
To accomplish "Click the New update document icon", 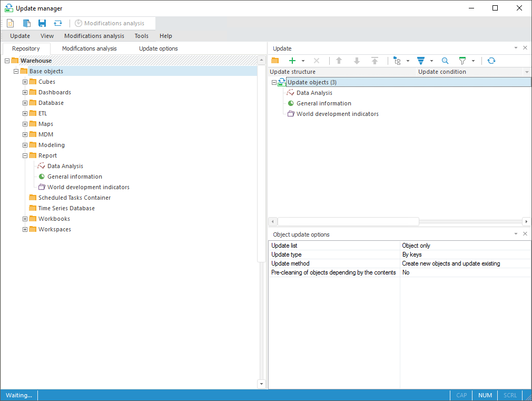I will (11, 23).
